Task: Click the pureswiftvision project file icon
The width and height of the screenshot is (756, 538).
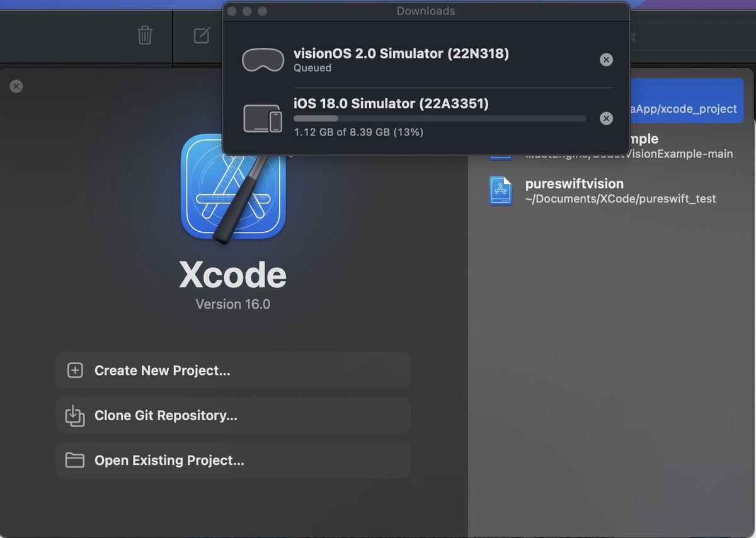Action: click(501, 190)
